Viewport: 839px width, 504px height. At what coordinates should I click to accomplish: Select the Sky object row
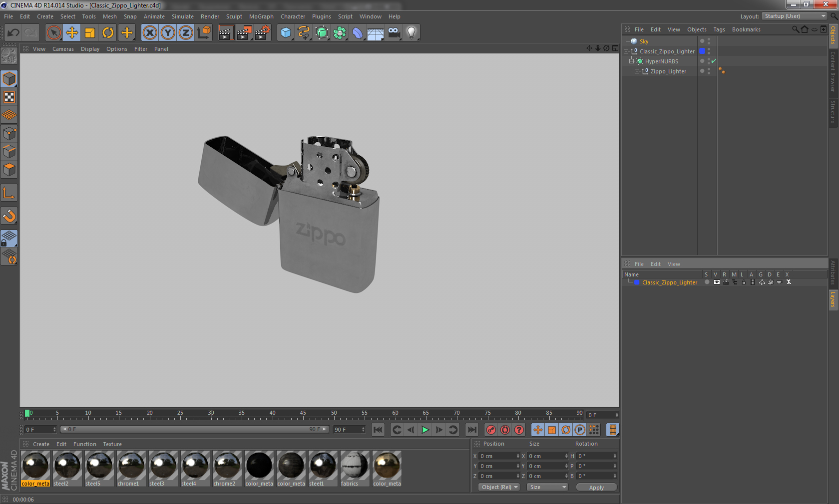pyautogui.click(x=659, y=41)
